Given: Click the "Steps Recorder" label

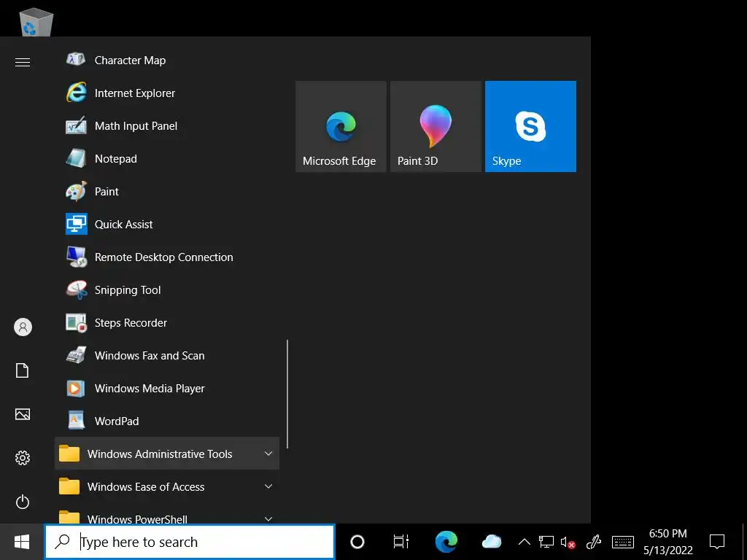Looking at the screenshot, I should click(131, 323).
